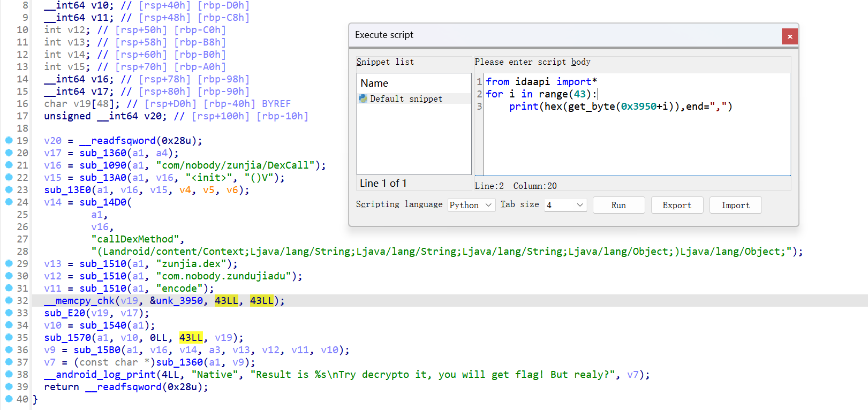The image size is (868, 410).
Task: Click the sub_13A0 function name
Action: tap(103, 178)
